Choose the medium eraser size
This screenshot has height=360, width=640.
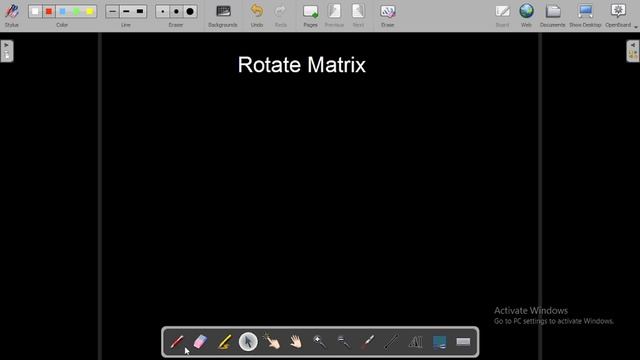176,11
